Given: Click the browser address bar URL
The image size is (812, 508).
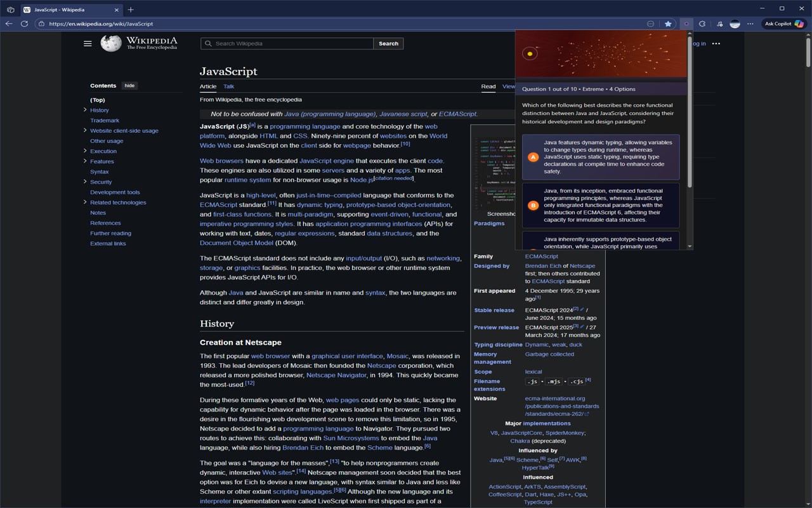Looking at the screenshot, I should 101,23.
